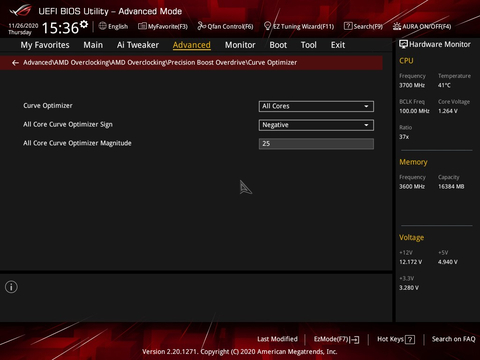Click the CPU section heading
The image size is (480, 360).
(406, 61)
